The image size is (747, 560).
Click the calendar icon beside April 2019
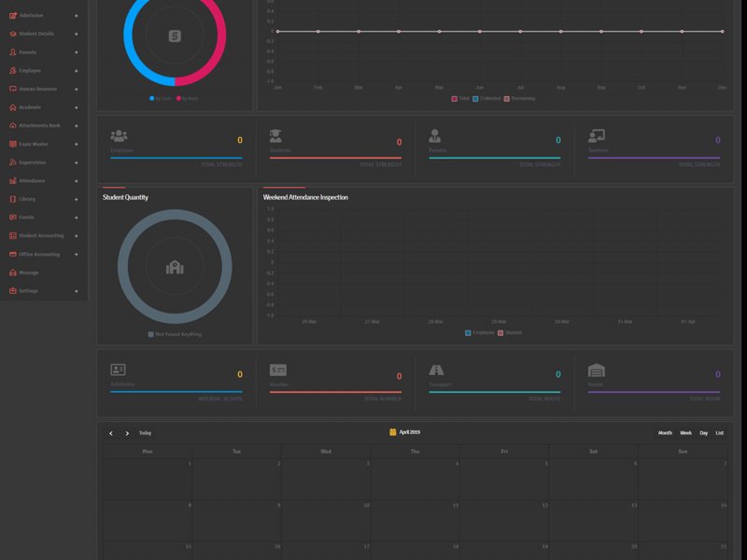[x=392, y=432]
